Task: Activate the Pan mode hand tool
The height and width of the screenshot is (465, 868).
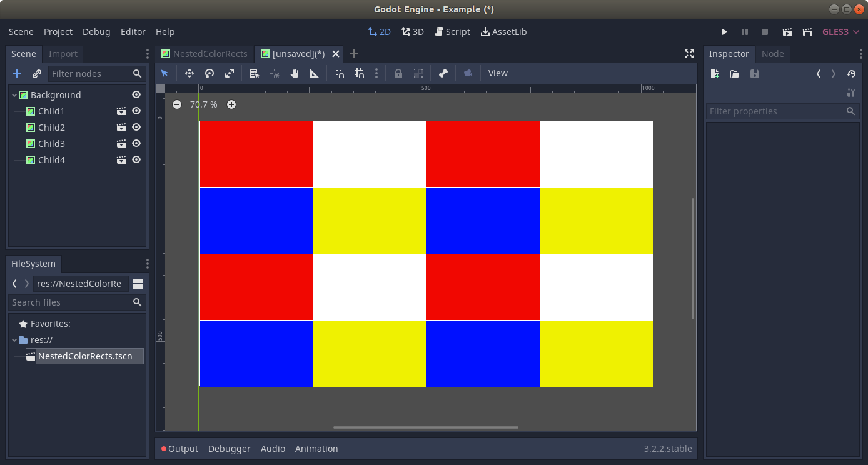Action: (x=295, y=73)
